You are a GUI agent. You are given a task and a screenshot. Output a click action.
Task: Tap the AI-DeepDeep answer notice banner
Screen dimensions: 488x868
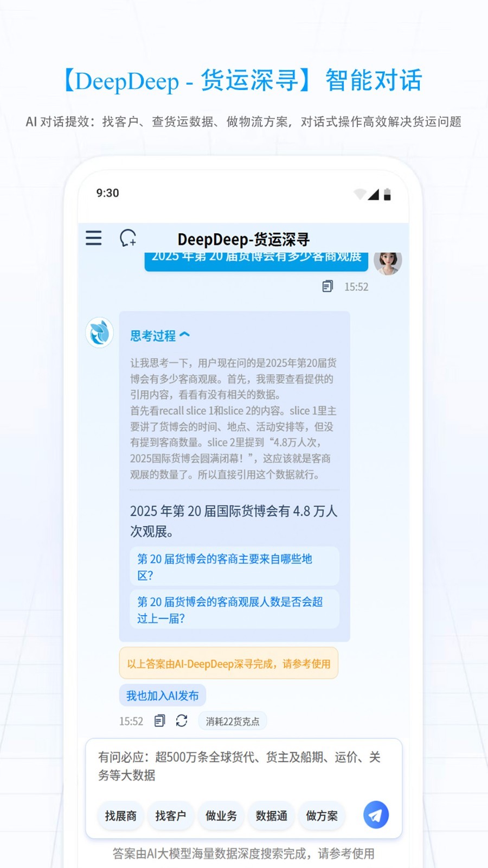(x=228, y=663)
